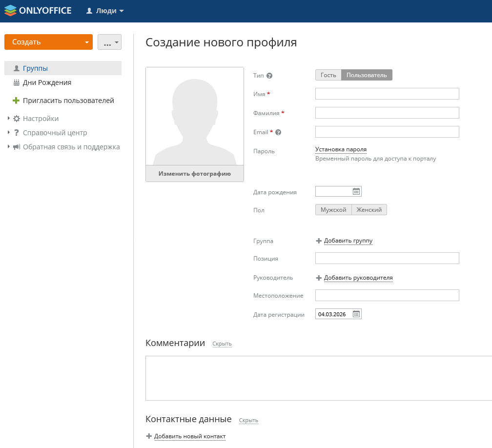The image size is (492, 448).
Task: Select Женский gender option
Action: coord(369,209)
